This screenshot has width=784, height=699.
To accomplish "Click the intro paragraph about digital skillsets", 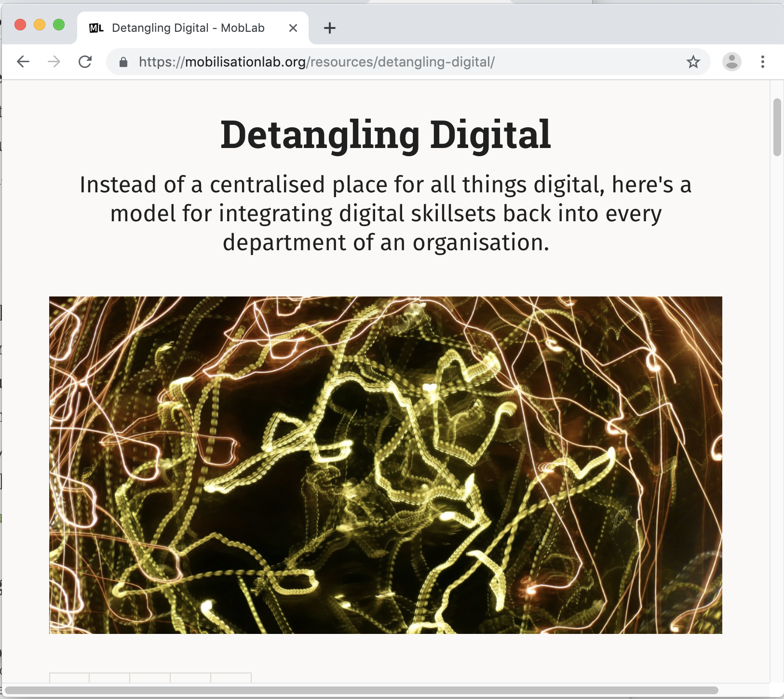I will pyautogui.click(x=386, y=213).
